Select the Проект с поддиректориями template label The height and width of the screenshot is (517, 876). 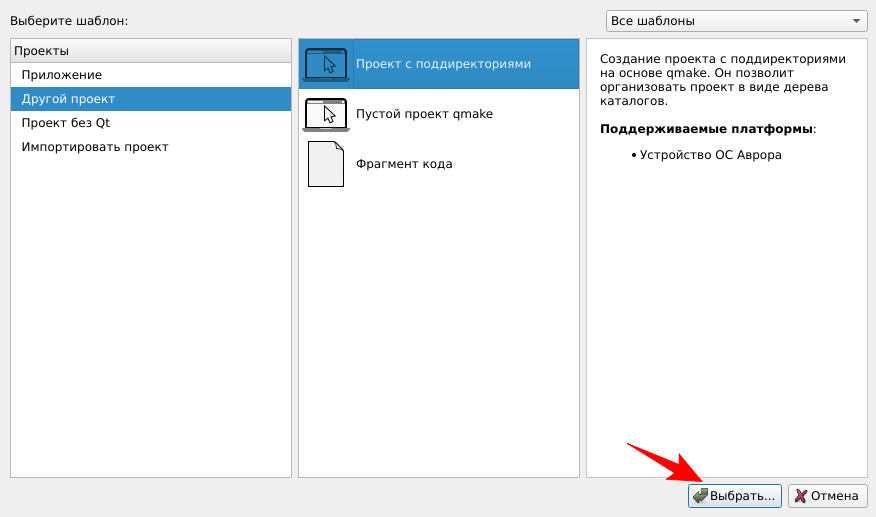pos(443,64)
